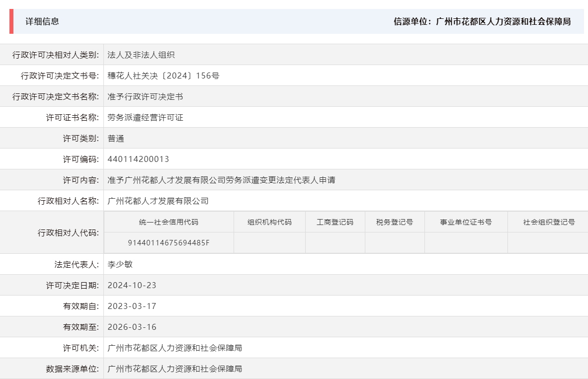This screenshot has height=379, width=588.
Task: Select the legal representative name 李少敏
Action: [x=121, y=264]
